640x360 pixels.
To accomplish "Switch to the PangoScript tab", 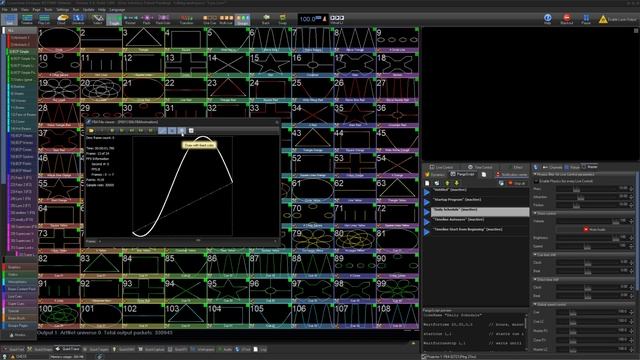I will tap(462, 174).
